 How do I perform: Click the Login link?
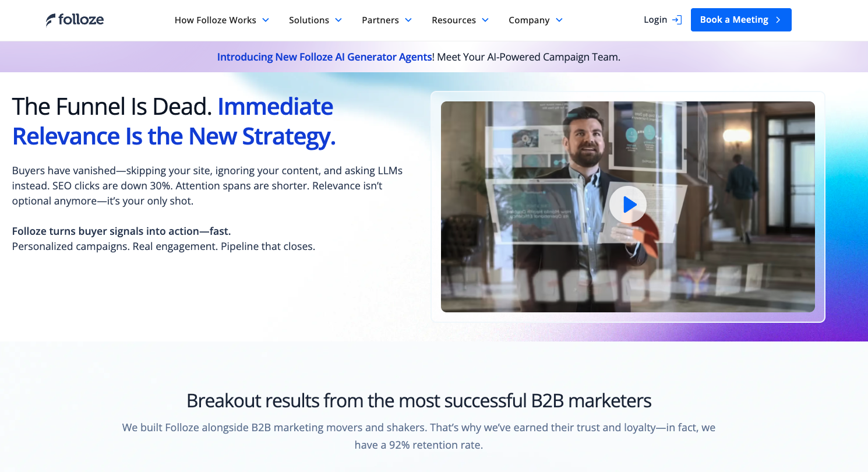tap(662, 20)
